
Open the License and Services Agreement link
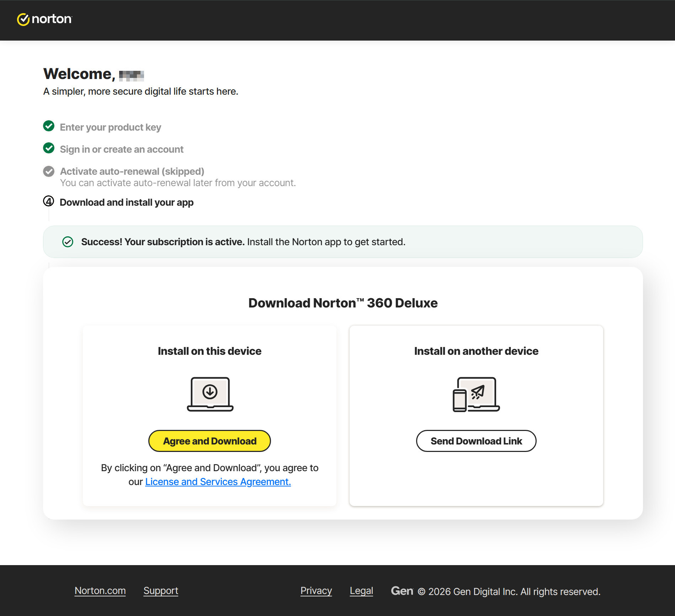(x=218, y=481)
